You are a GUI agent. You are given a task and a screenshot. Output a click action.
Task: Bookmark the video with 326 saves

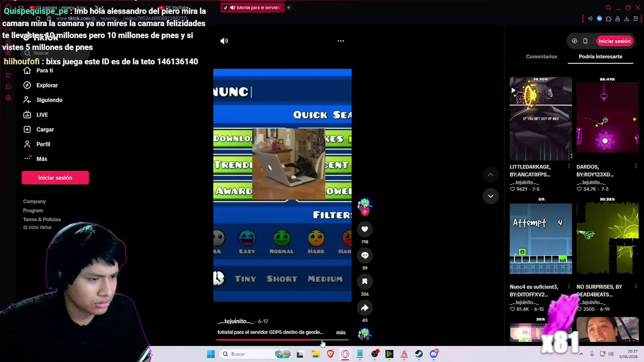pos(365,282)
